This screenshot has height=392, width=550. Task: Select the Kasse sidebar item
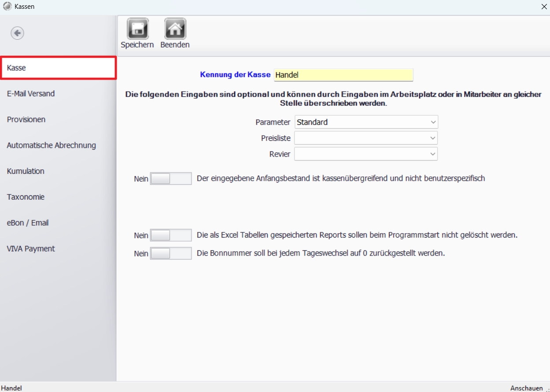pos(58,68)
